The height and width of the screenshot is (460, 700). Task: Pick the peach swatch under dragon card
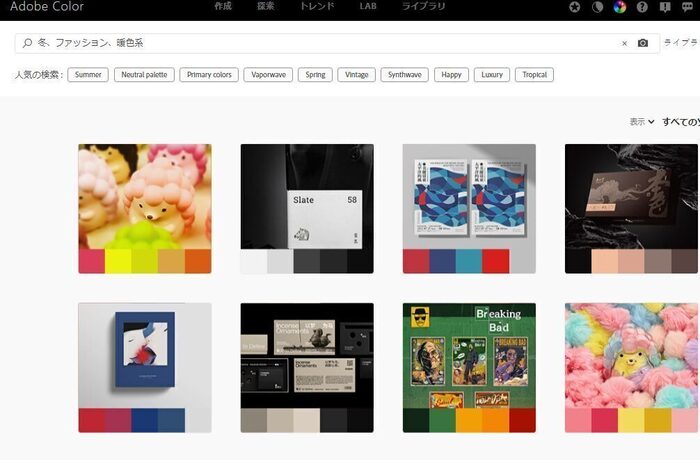tap(604, 261)
